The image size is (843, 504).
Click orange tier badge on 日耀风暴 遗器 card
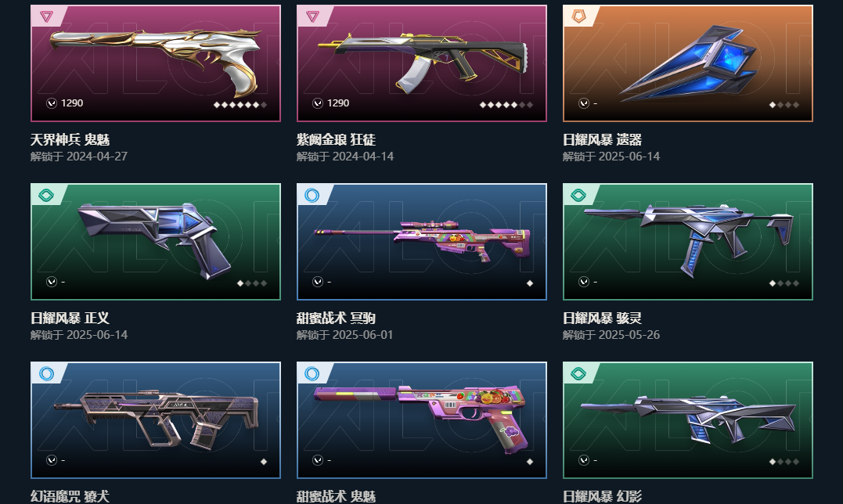coord(578,16)
